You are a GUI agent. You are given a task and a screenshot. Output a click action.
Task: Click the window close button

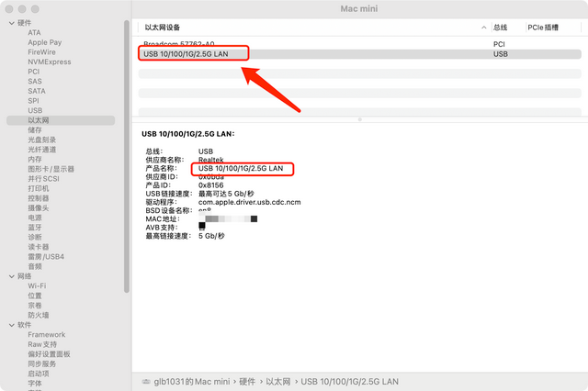(x=9, y=9)
